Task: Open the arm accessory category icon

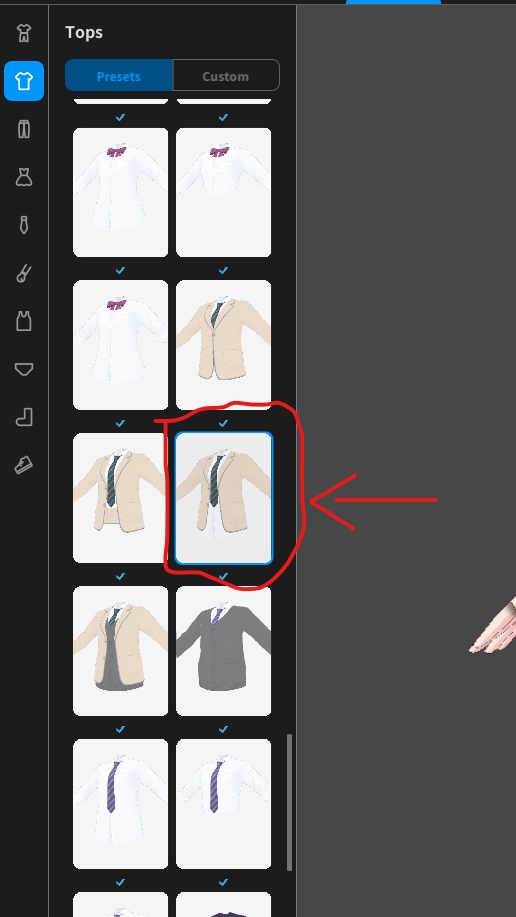Action: point(23,273)
